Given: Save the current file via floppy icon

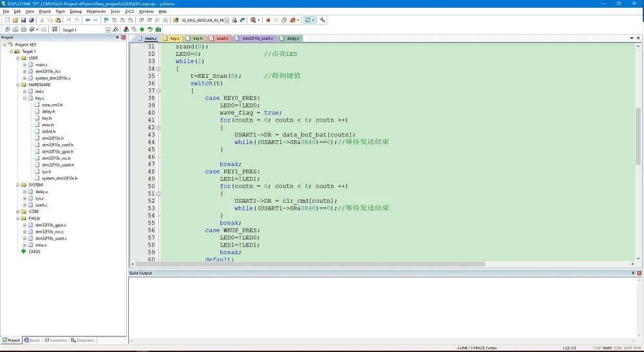Looking at the screenshot, I should (23, 20).
